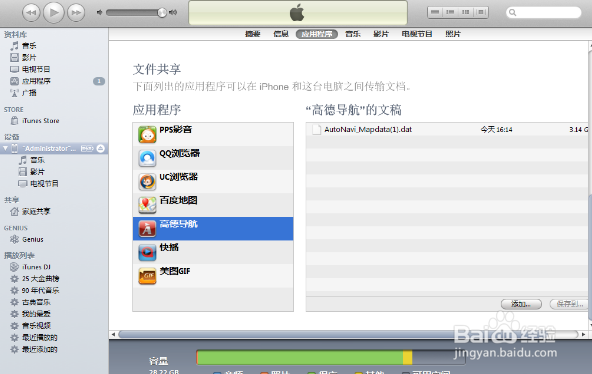Click the iTunes search field
This screenshot has width=592, height=374.
click(x=543, y=12)
